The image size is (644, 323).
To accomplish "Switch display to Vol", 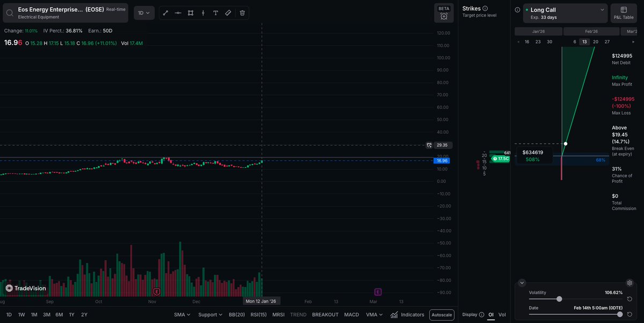I will point(502,315).
